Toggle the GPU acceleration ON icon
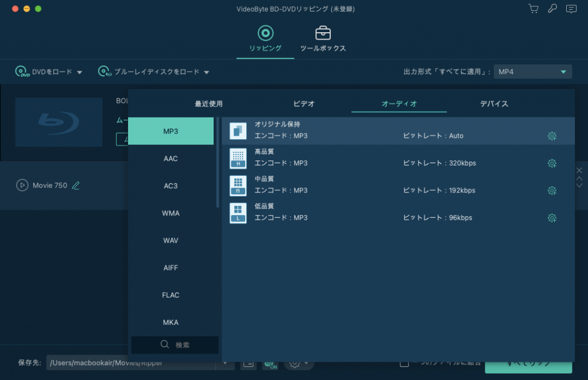Viewport: 588px width, 380px height. pos(269,363)
